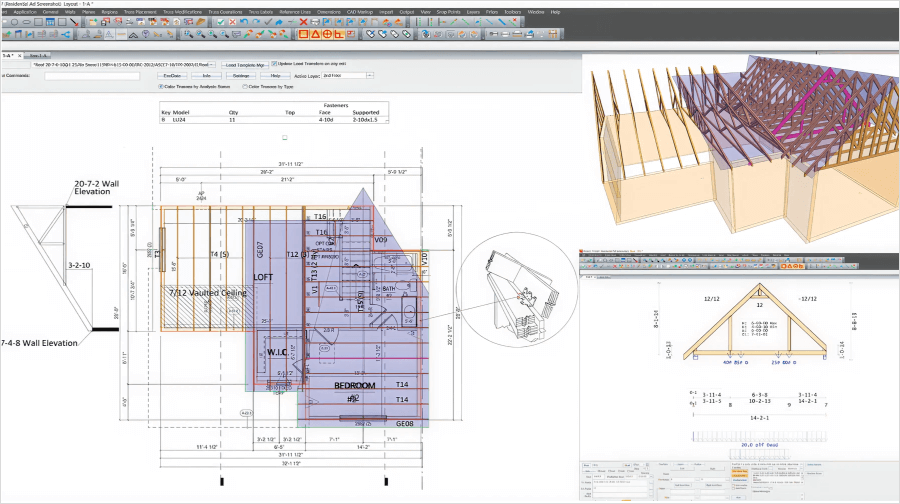Close the 1-A layout tab
This screenshot has height=504, width=900.
point(20,56)
